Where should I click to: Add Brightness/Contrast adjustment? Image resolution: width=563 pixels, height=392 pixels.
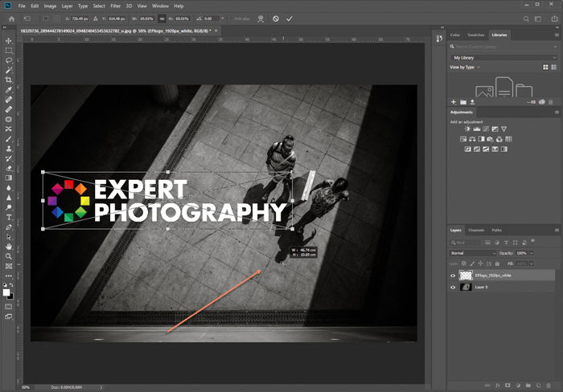(x=467, y=129)
